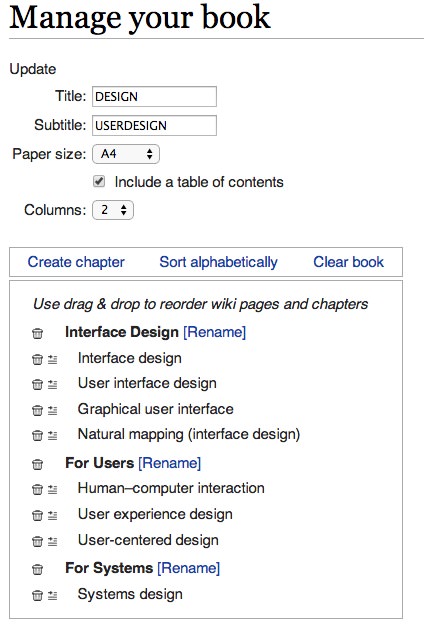Delete the Natural mapping page via trash icon
This screenshot has width=424, height=632.
37,435
